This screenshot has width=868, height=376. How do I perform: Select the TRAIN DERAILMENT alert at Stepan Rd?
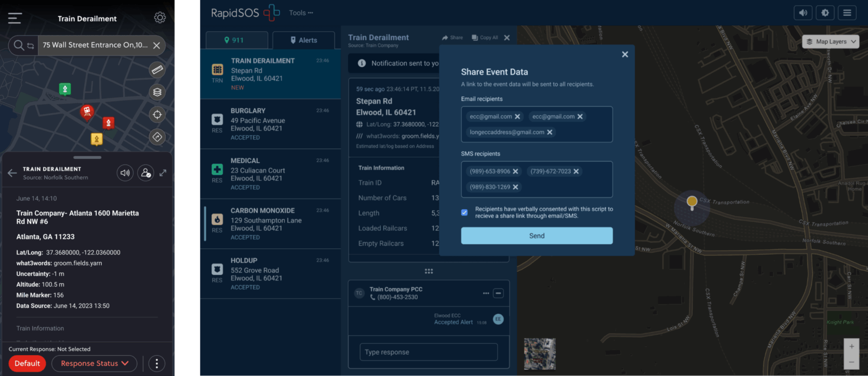[x=271, y=74]
